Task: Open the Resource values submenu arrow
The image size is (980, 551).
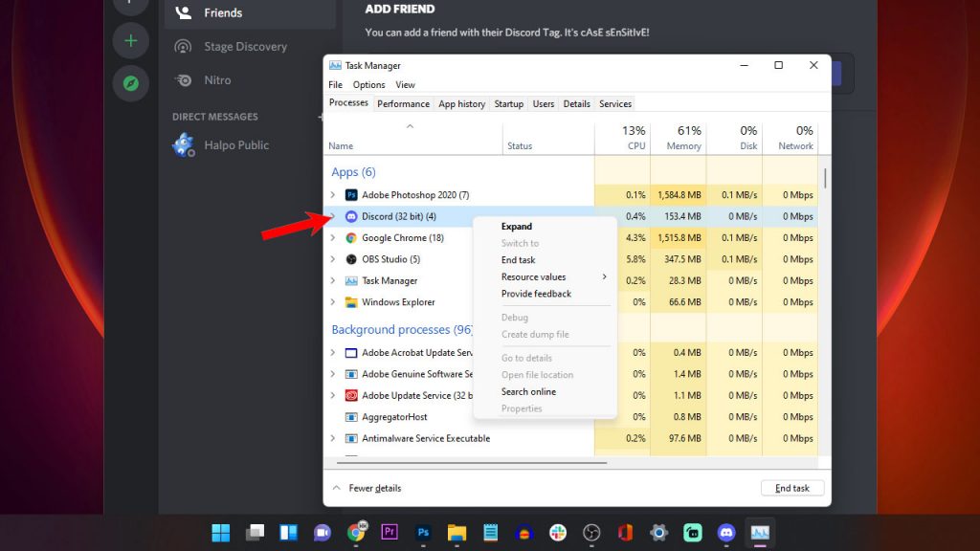Action: point(605,276)
